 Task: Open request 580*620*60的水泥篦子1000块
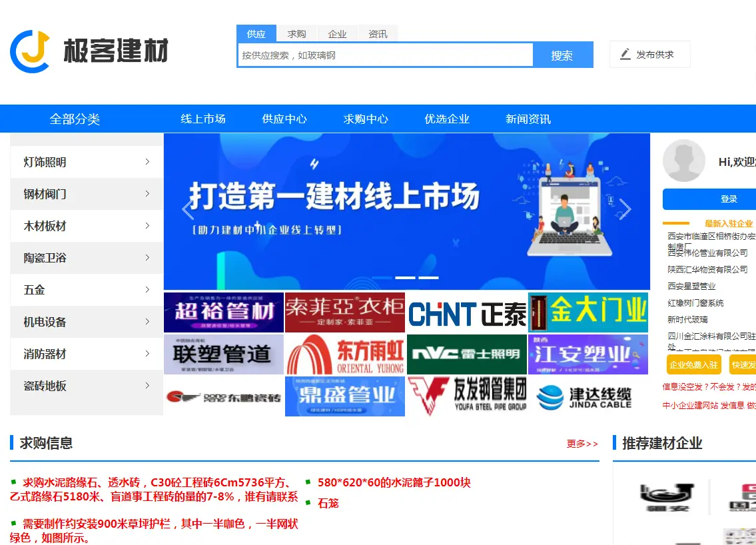click(394, 482)
